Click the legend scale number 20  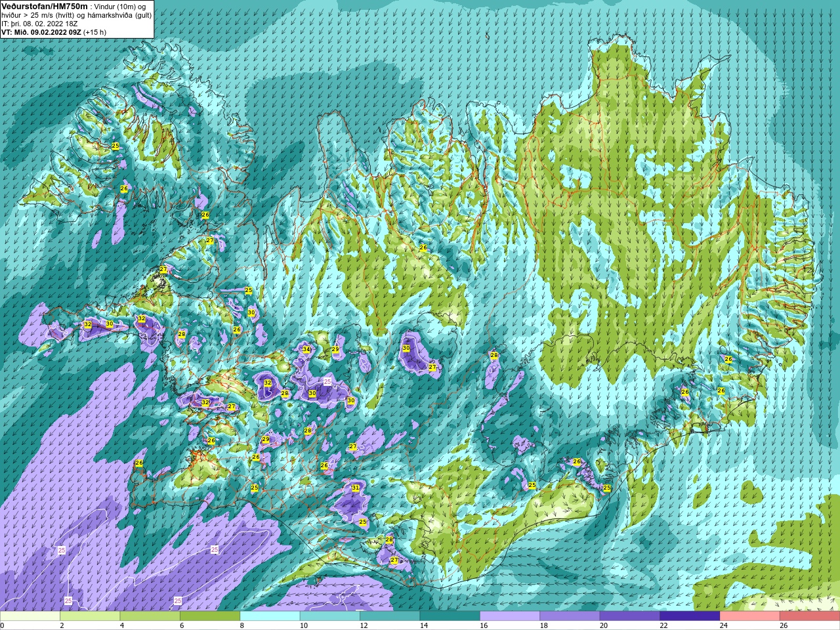point(604,625)
